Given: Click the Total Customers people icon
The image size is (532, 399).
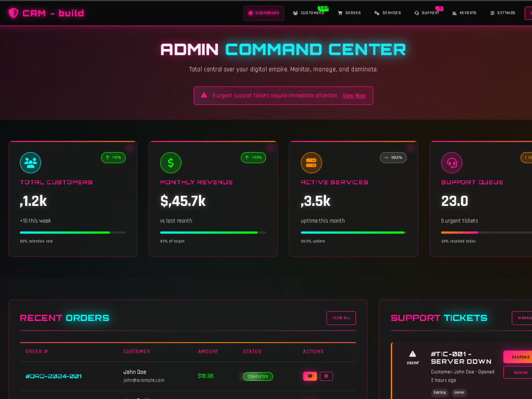Looking at the screenshot, I should click(30, 163).
